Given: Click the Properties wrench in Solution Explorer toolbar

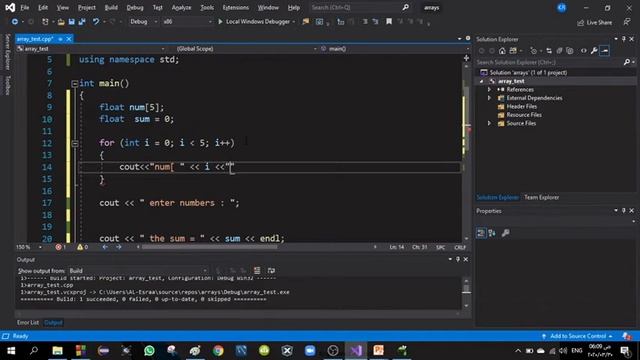Looking at the screenshot, I should (x=594, y=51).
